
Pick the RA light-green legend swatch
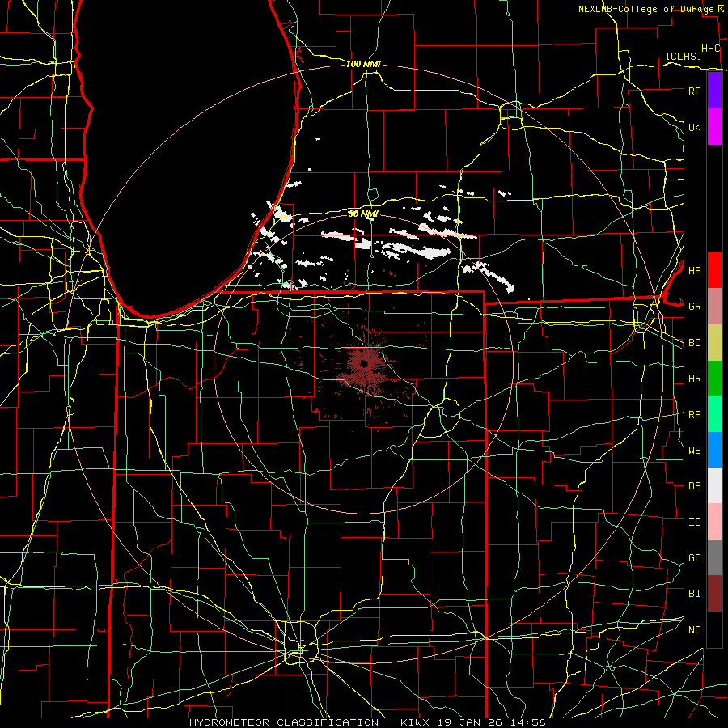[x=714, y=414]
